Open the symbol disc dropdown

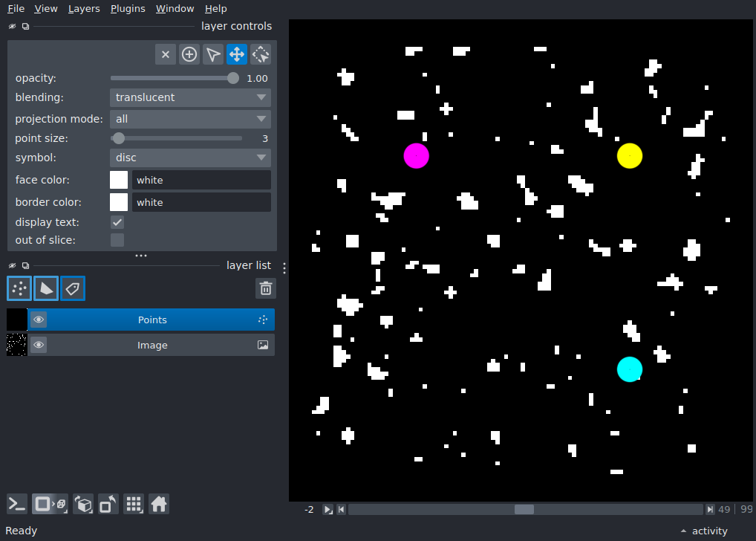tap(190, 158)
